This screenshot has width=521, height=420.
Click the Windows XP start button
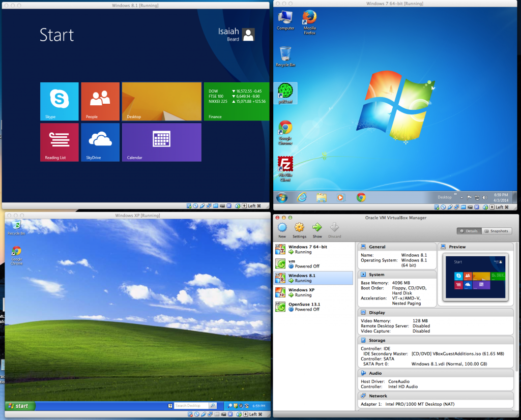click(20, 406)
